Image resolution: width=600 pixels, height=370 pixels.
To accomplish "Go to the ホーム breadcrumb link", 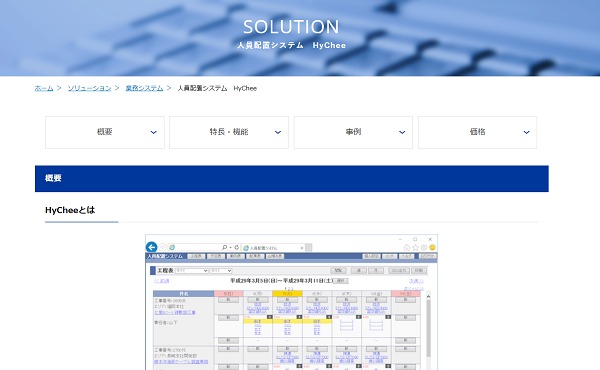I will (44, 88).
